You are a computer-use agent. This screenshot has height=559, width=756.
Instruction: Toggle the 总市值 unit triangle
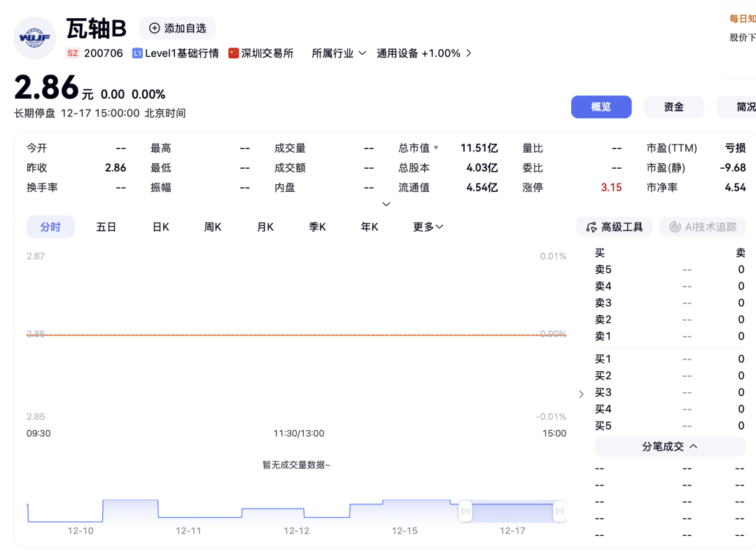tap(436, 148)
